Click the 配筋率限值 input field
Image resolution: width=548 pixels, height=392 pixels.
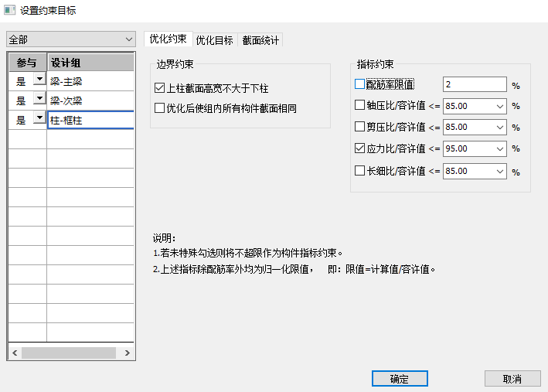pyautogui.click(x=474, y=84)
